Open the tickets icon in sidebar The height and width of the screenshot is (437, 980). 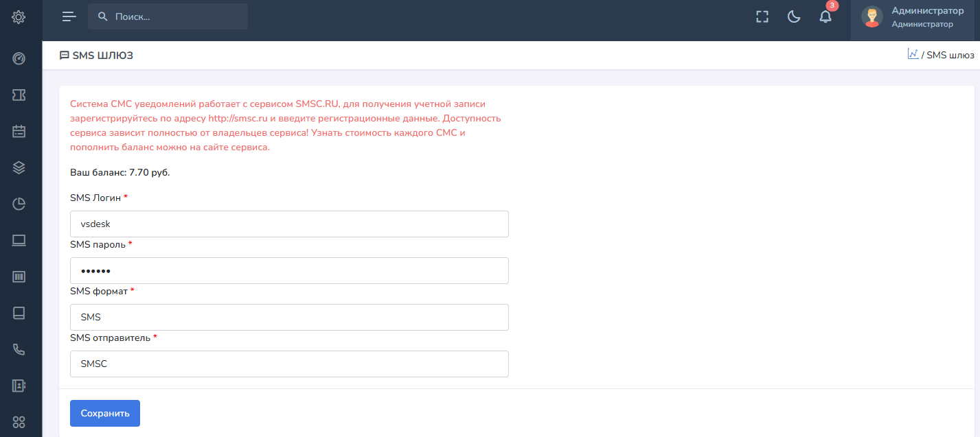point(19,95)
